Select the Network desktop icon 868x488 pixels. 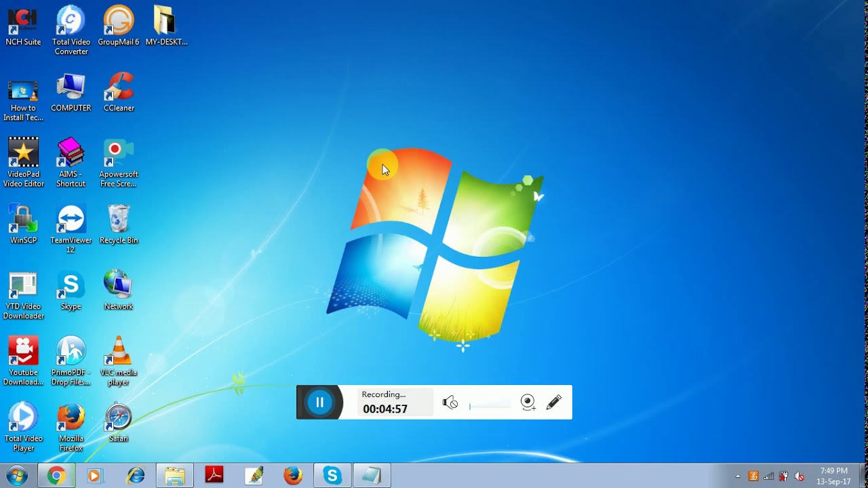[x=119, y=290]
